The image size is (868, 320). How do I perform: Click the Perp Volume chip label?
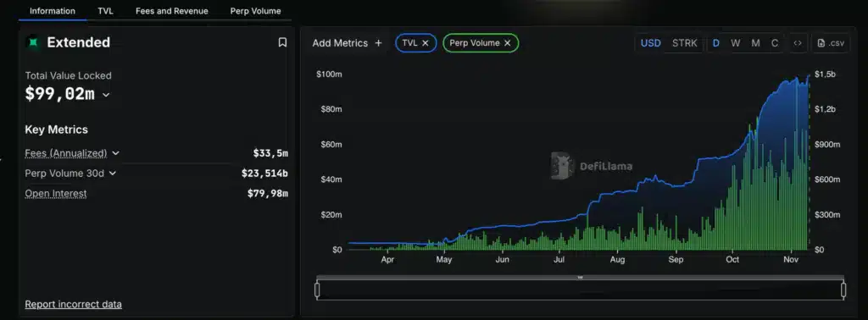click(x=475, y=43)
